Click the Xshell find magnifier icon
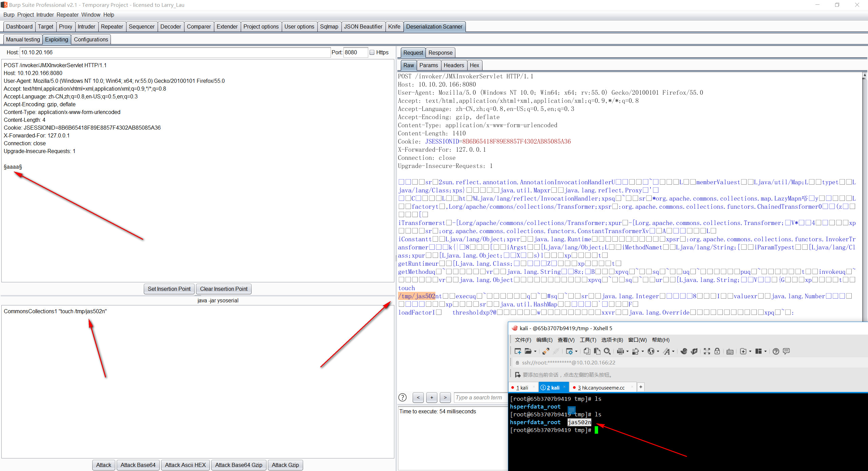The height and width of the screenshot is (471, 868). pos(607,351)
